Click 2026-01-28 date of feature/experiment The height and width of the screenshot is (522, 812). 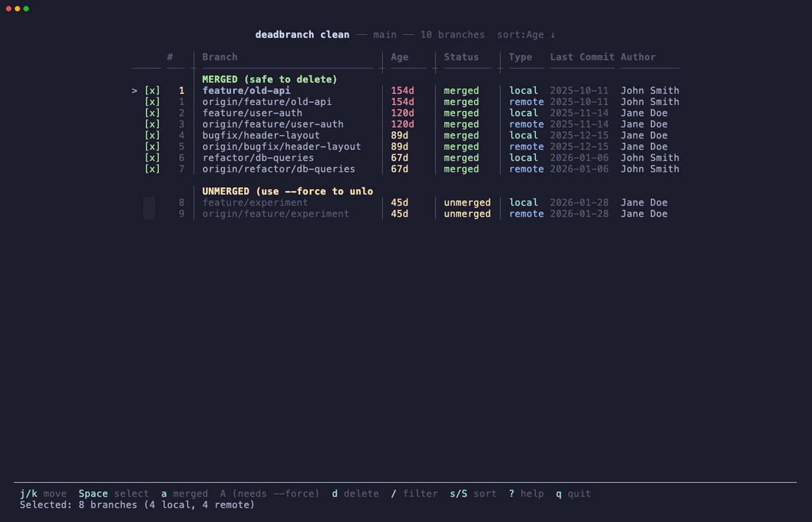(x=579, y=202)
